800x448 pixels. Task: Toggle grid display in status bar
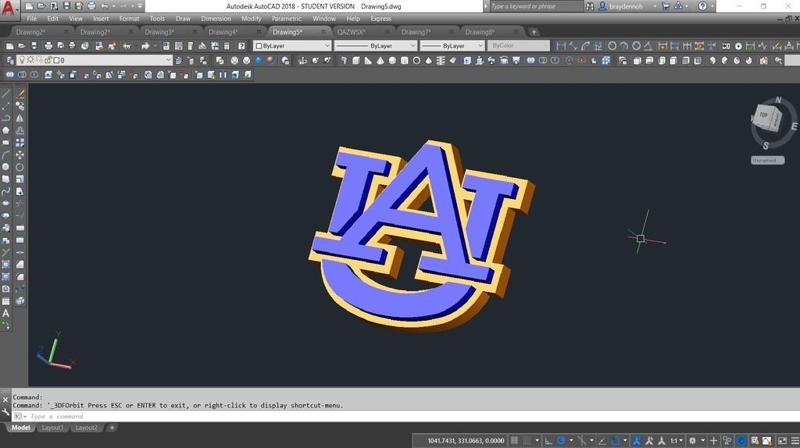(514, 440)
